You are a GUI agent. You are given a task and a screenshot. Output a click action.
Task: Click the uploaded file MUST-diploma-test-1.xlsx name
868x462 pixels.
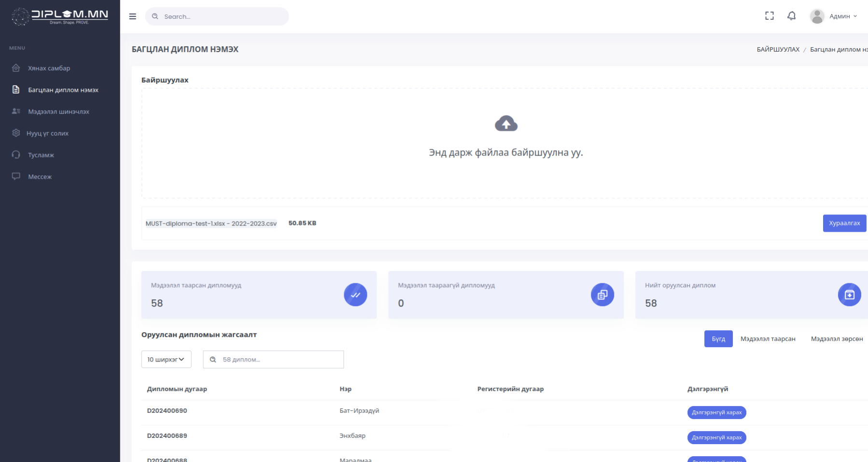211,224
